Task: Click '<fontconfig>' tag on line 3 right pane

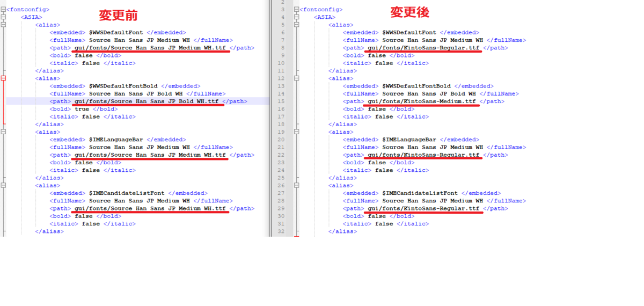Action: [x=321, y=10]
